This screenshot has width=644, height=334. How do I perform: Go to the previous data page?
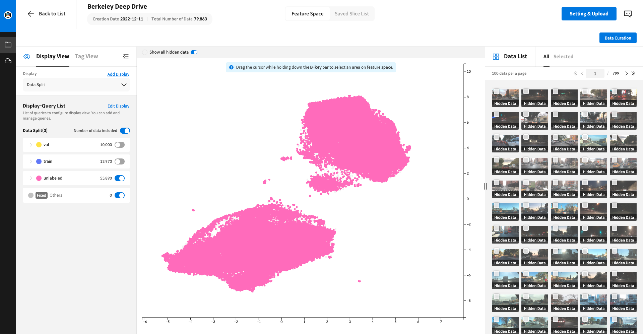click(x=582, y=73)
